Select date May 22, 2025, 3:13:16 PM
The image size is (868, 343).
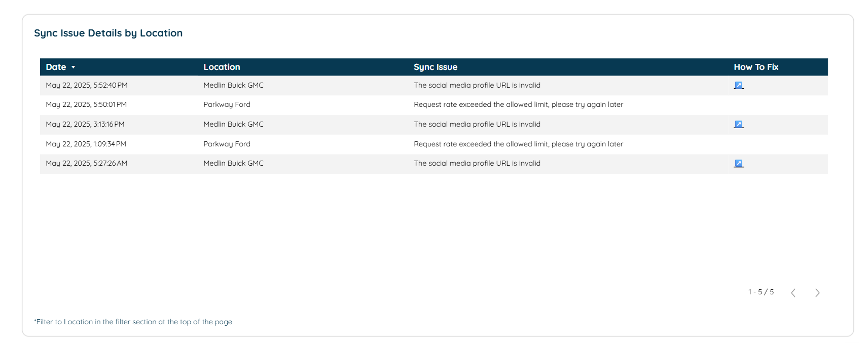pos(85,124)
